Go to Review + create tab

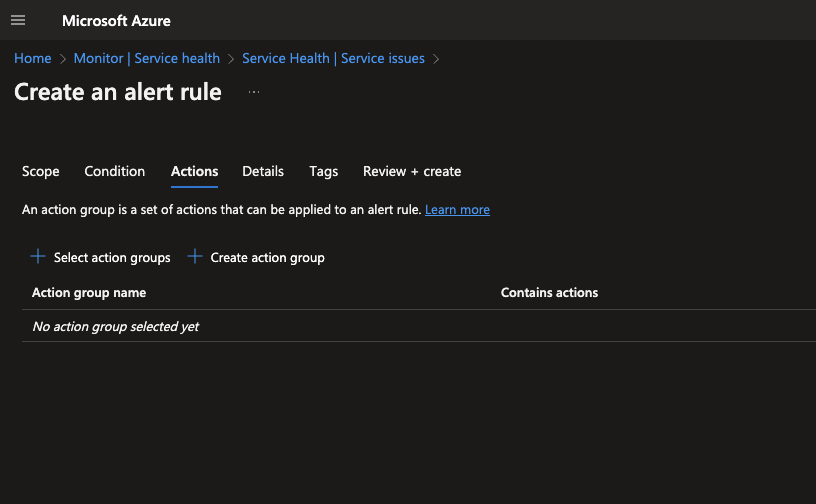(412, 171)
